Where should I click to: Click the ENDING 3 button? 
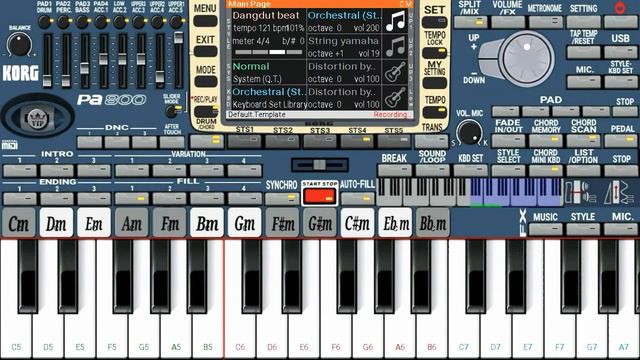tap(94, 199)
